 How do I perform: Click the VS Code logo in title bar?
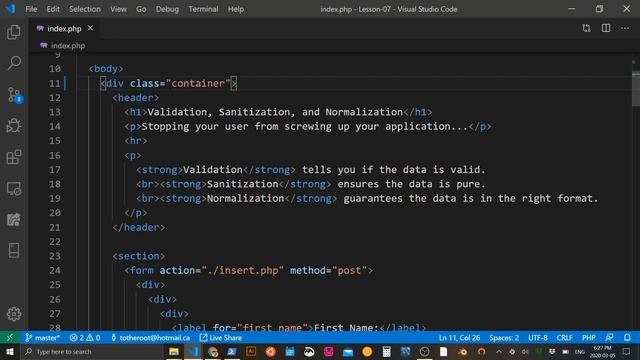(x=10, y=9)
